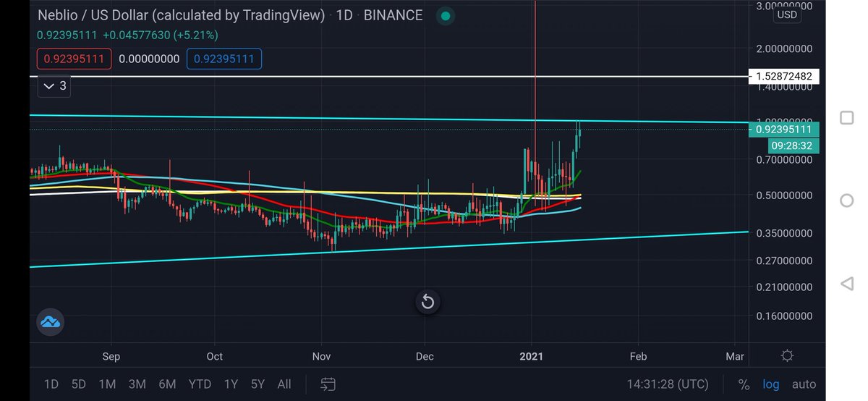This screenshot has width=868, height=401.
Task: Tap the Sep label on time axis
Action: [111, 356]
